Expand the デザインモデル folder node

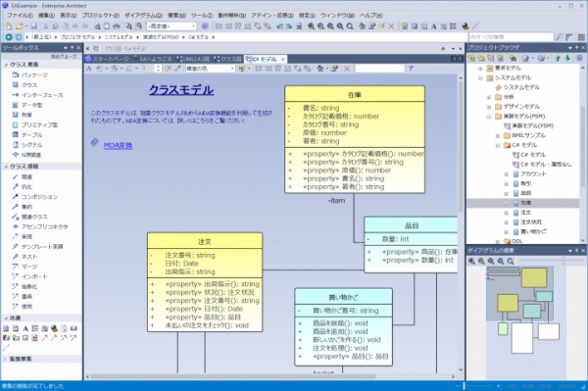[x=489, y=107]
